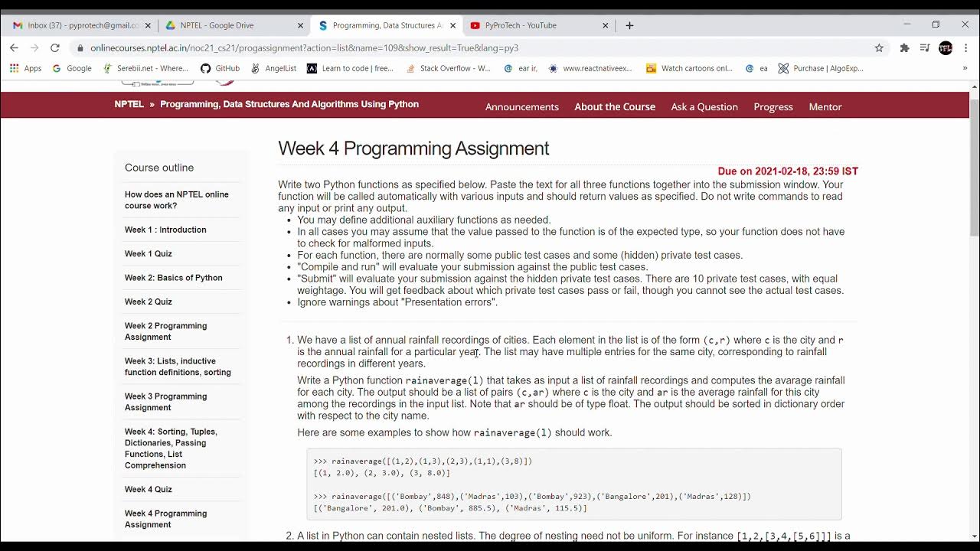The width and height of the screenshot is (980, 551).
Task: Open About the Course
Action: (615, 106)
